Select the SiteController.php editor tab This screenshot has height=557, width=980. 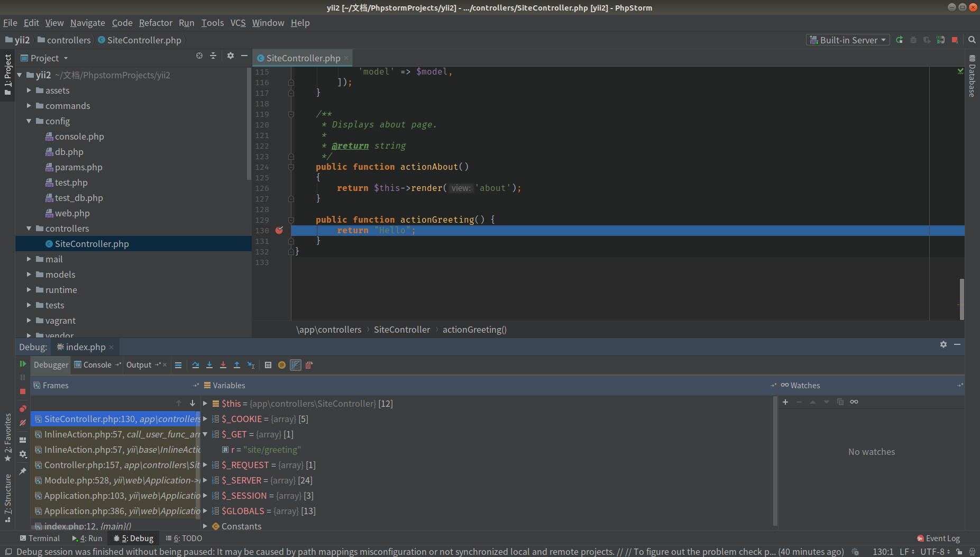303,58
